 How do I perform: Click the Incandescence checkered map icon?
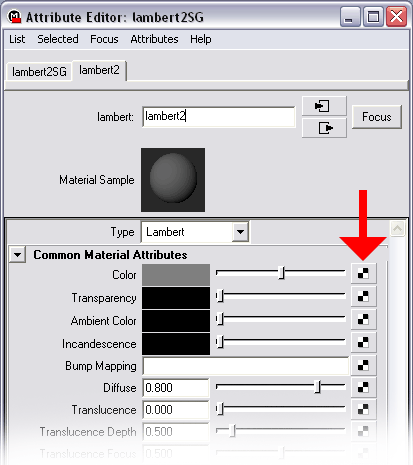pos(363,342)
